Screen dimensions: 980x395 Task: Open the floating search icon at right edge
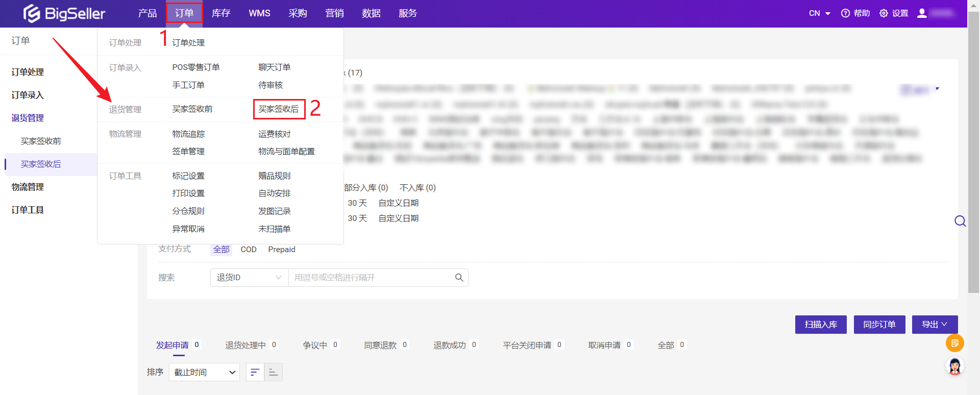[960, 221]
